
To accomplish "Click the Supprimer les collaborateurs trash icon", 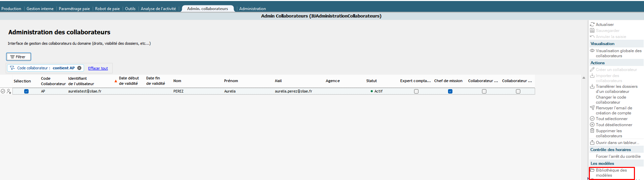I will click(x=592, y=131).
